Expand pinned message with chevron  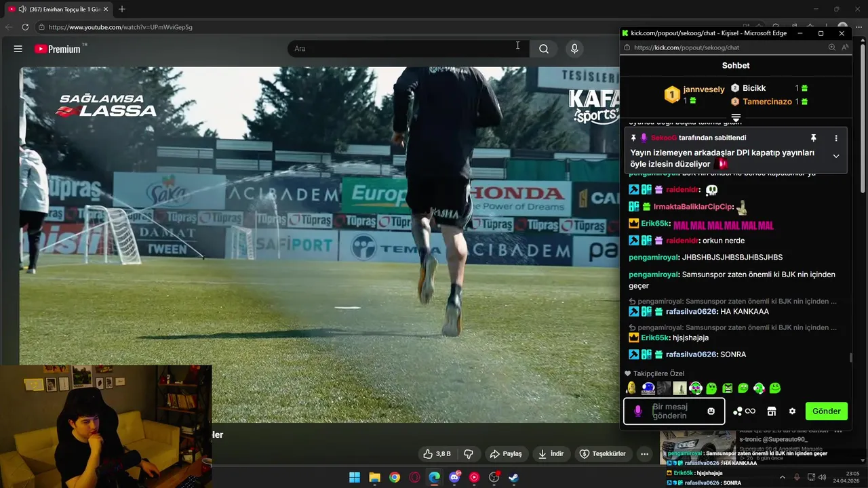pos(835,156)
